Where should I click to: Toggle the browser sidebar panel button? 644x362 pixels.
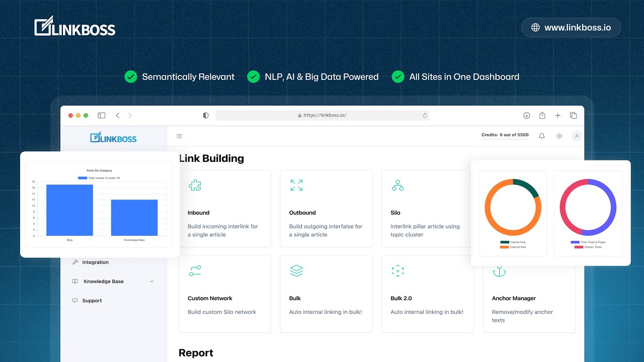pyautogui.click(x=102, y=115)
